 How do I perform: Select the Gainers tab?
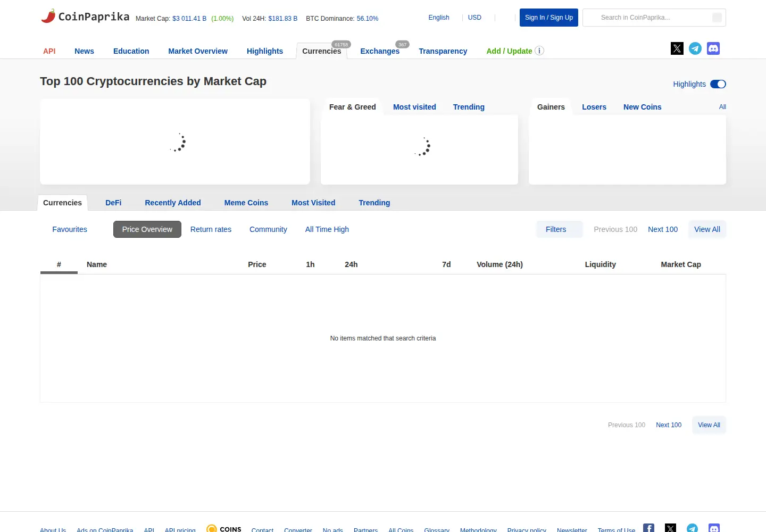click(551, 107)
